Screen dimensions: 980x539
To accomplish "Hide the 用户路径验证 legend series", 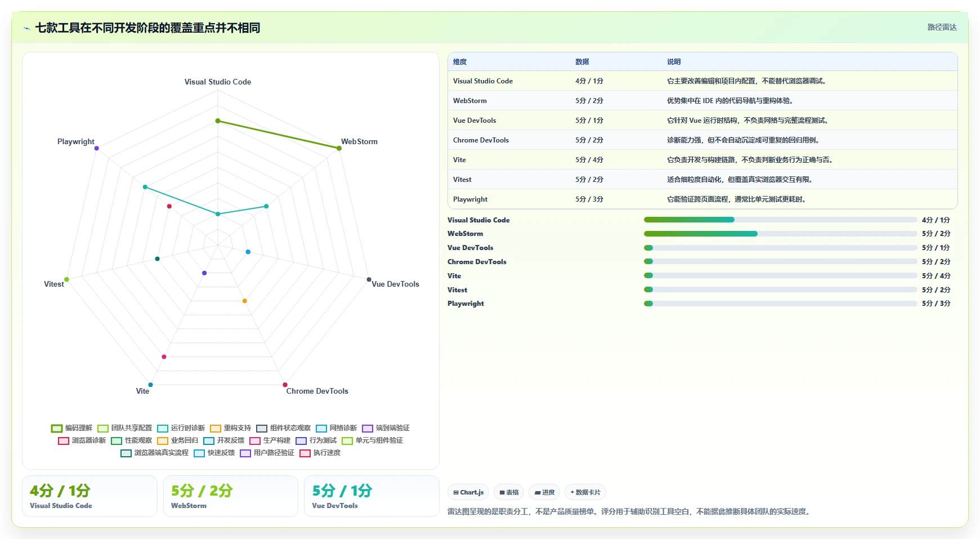I will pyautogui.click(x=267, y=453).
